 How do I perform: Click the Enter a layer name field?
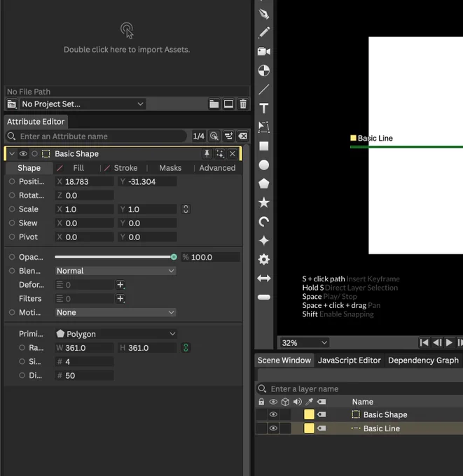point(360,389)
